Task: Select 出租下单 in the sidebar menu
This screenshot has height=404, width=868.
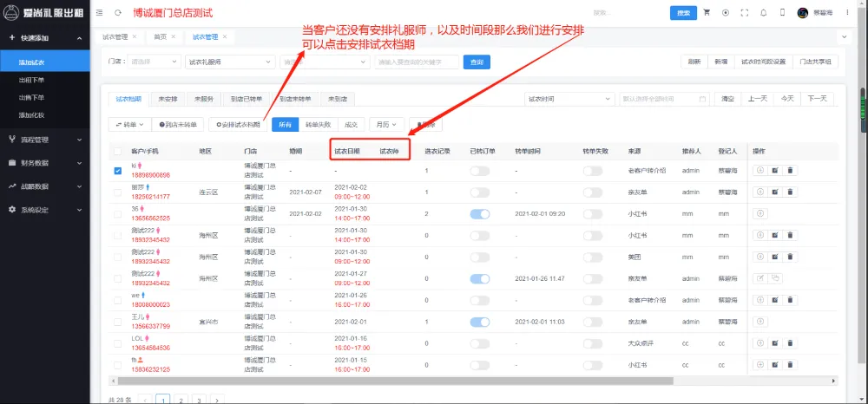Action: click(x=32, y=80)
